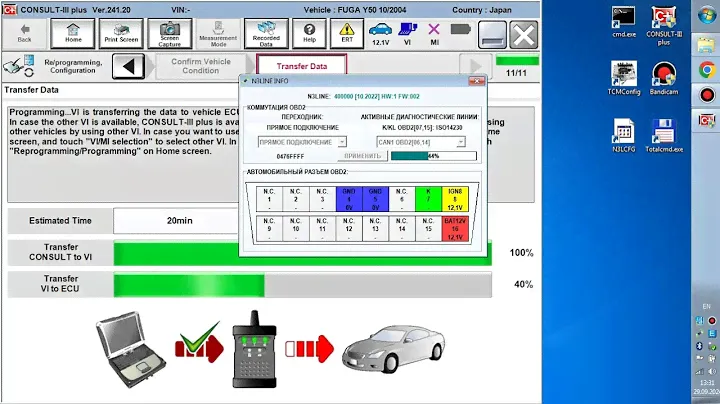720x404 pixels.
Task: Open the TCMConfig desktop icon
Action: pos(624,79)
